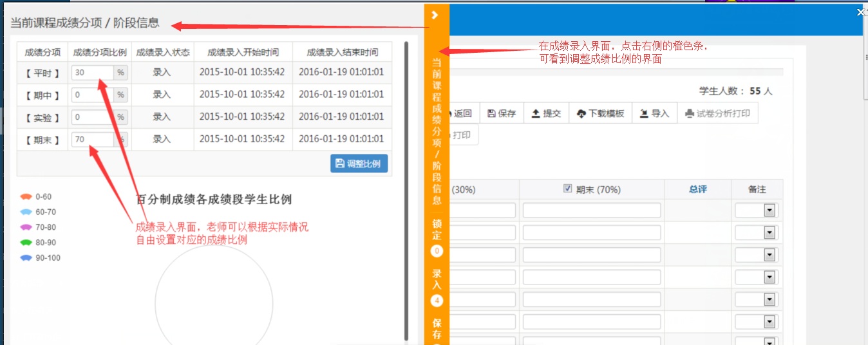
Task: Toggle the 0-60 legend swatch
Action: 26,197
